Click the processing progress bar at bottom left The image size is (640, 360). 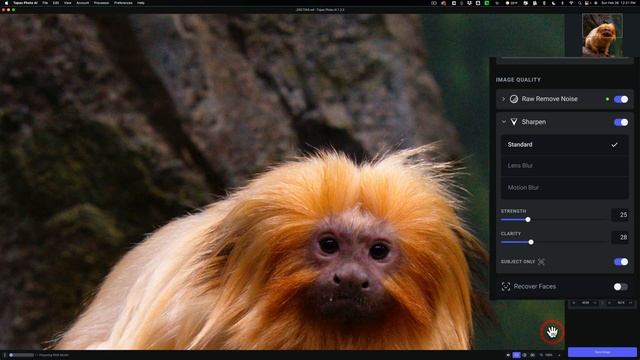22,355
